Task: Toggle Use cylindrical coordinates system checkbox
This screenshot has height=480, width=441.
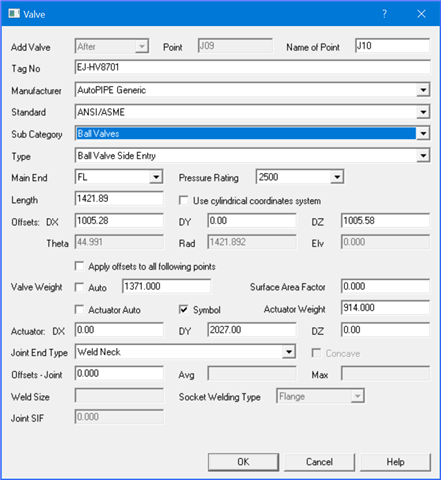Action: point(183,200)
